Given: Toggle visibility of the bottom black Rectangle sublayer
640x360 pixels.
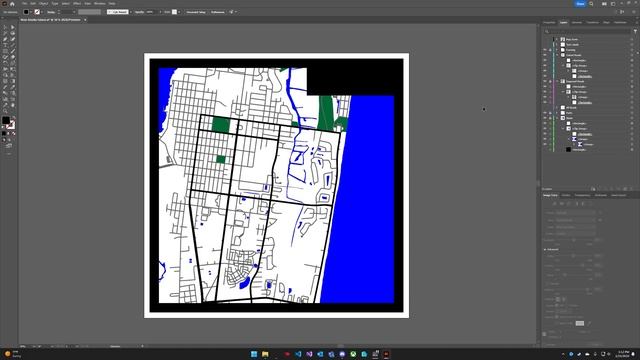Looking at the screenshot, I should pos(544,149).
